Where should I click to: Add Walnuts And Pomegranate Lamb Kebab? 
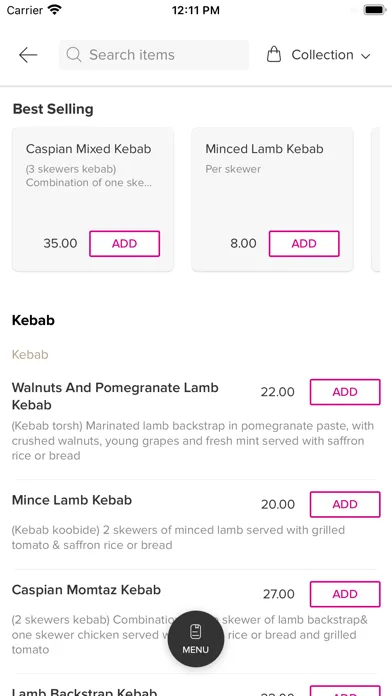(x=345, y=392)
